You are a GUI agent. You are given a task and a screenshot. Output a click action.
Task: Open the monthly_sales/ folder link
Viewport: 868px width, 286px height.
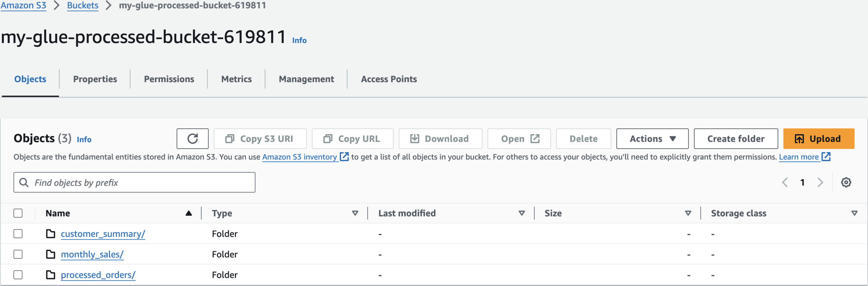92,254
